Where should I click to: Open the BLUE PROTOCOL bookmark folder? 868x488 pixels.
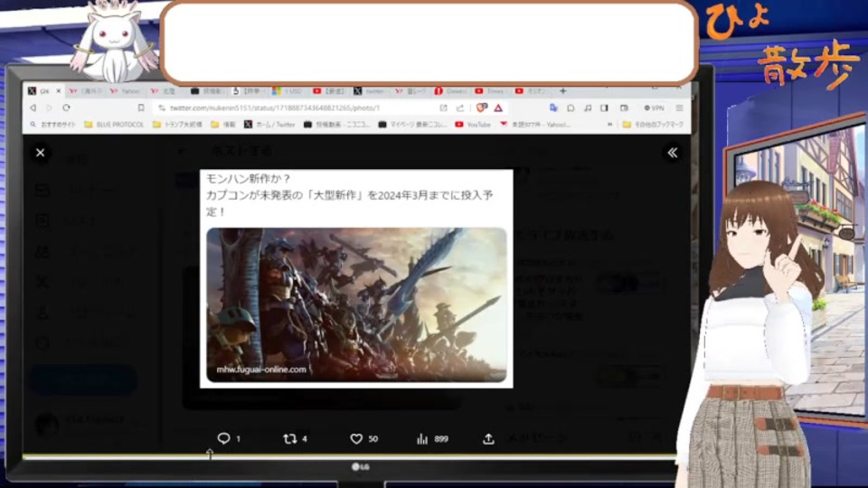tap(114, 125)
